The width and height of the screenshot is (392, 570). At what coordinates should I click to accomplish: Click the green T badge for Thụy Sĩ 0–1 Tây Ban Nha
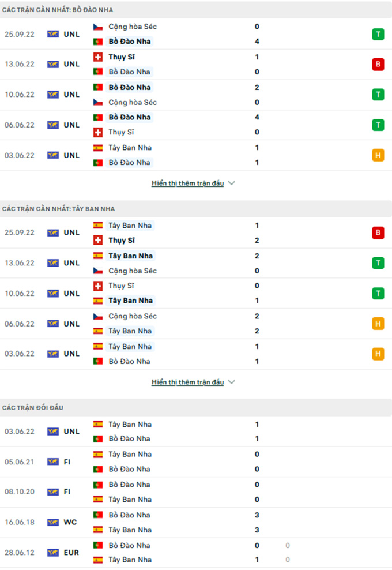pos(378,294)
